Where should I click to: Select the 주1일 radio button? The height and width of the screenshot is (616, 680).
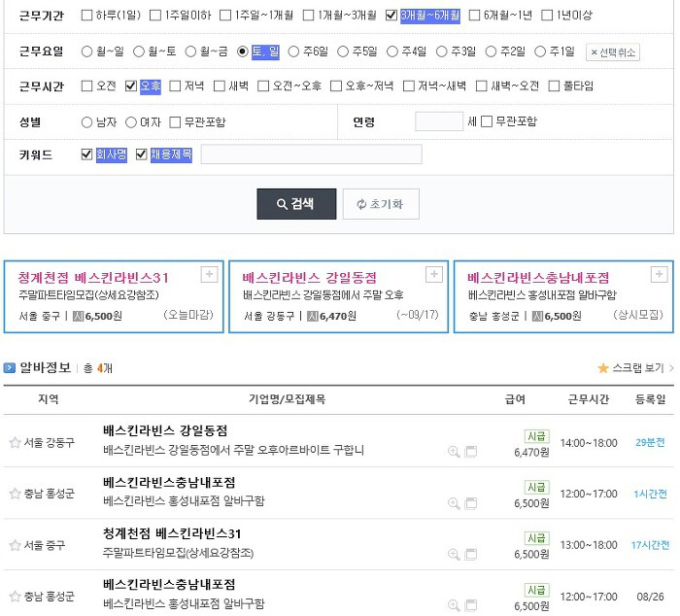tap(539, 51)
